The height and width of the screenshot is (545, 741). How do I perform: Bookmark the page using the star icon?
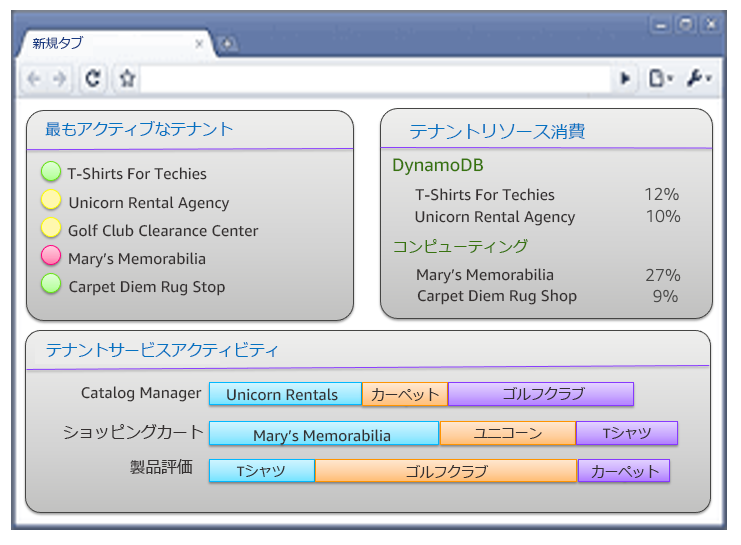(127, 78)
